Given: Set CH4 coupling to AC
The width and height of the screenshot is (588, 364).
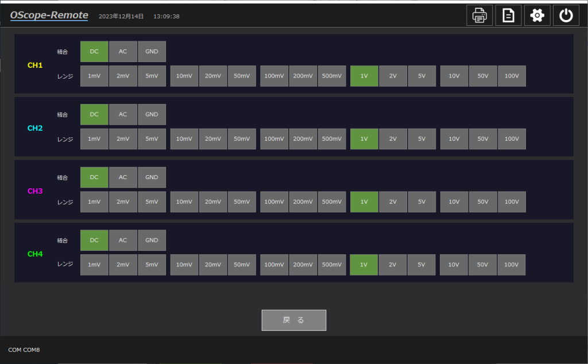Looking at the screenshot, I should [123, 241].
